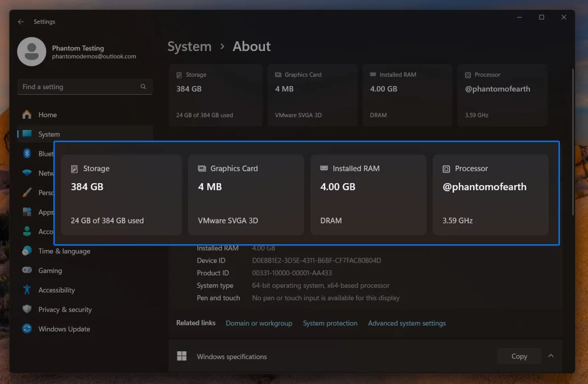Open the System protection link
The height and width of the screenshot is (384, 588).
(x=330, y=323)
